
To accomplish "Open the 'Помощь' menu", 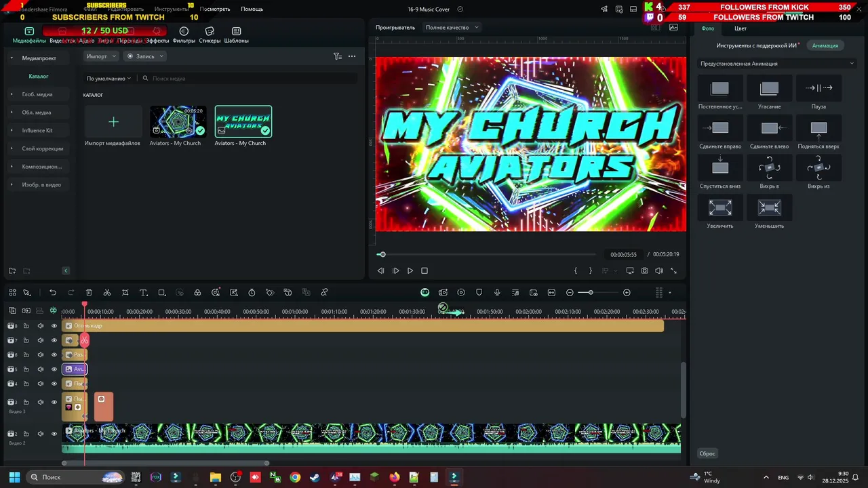I will point(252,9).
